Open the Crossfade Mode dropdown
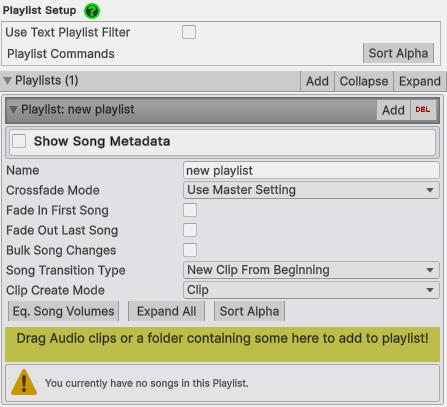The width and height of the screenshot is (447, 407). 311,190
